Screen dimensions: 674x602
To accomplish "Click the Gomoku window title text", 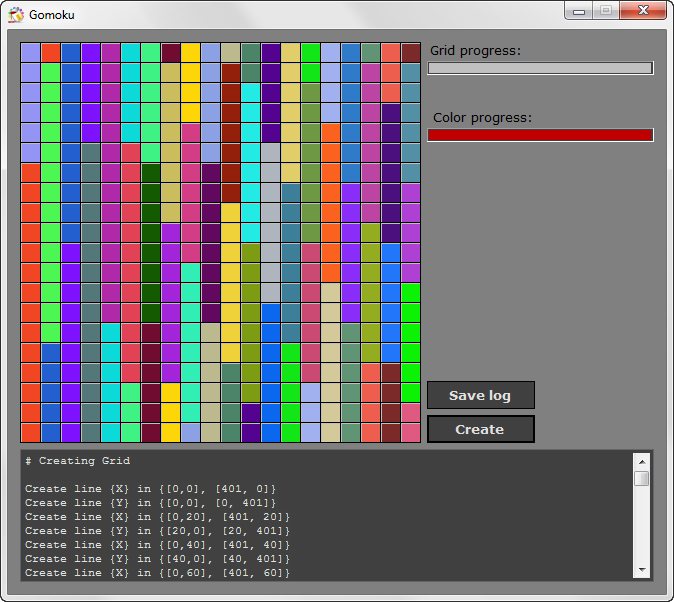I will pos(51,15).
